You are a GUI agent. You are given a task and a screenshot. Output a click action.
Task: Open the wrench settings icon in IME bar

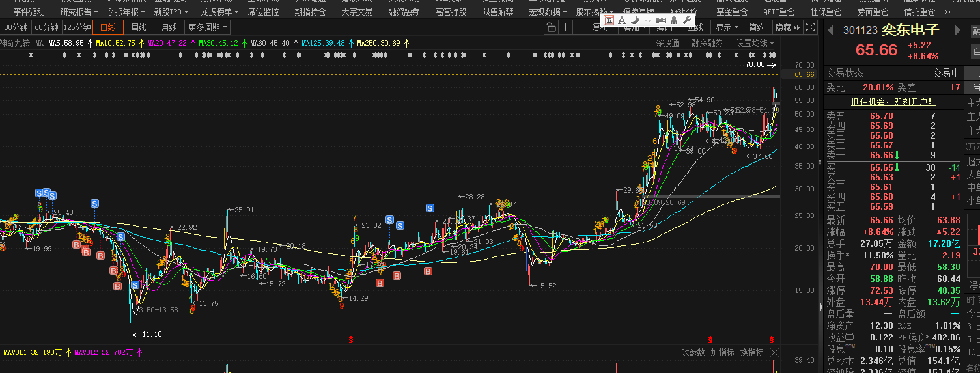click(686, 20)
